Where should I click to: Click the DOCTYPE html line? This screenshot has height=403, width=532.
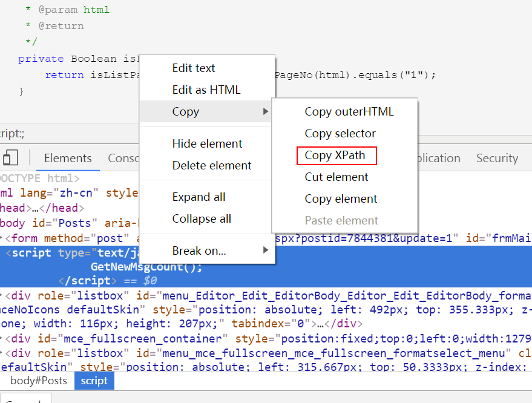40,178
